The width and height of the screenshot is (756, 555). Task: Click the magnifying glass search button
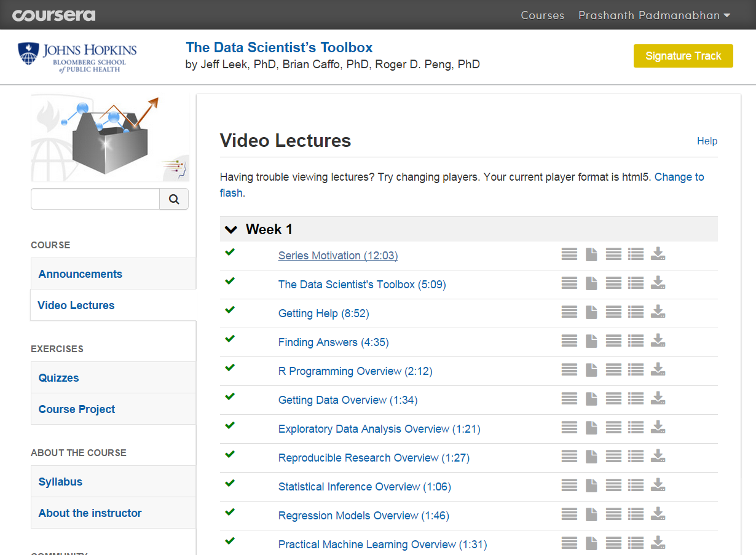[x=174, y=199]
